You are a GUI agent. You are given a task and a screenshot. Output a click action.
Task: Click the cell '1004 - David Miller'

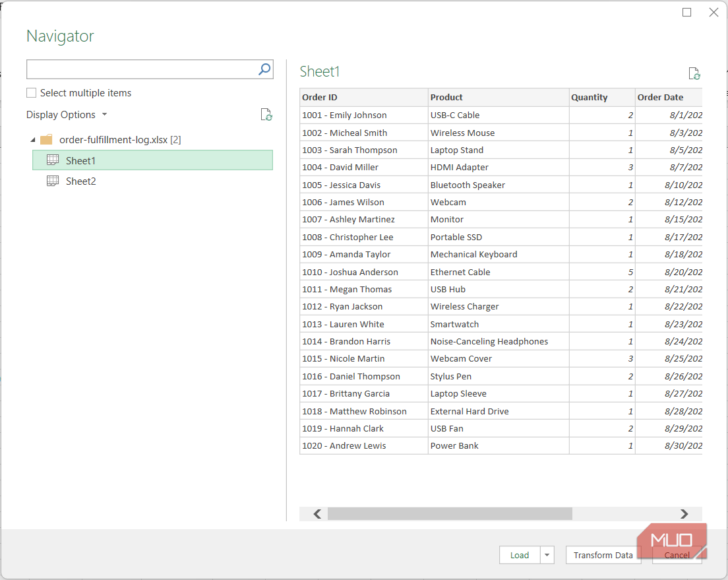[x=364, y=167]
